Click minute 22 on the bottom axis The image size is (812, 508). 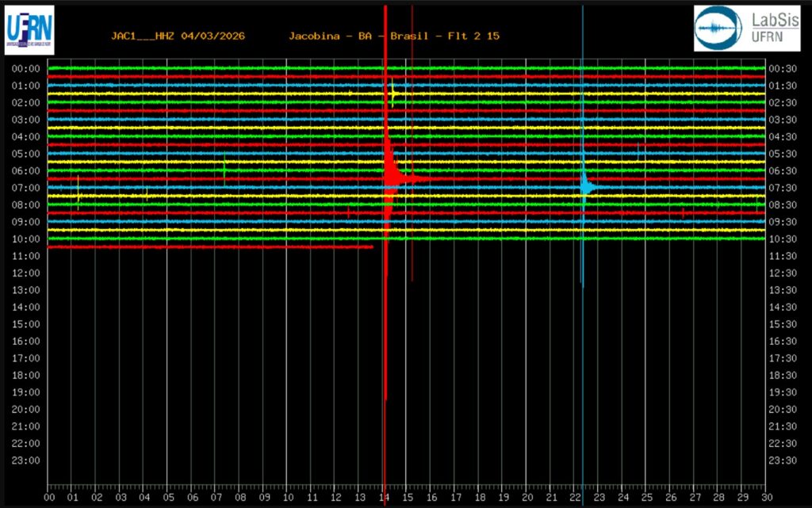[575, 497]
